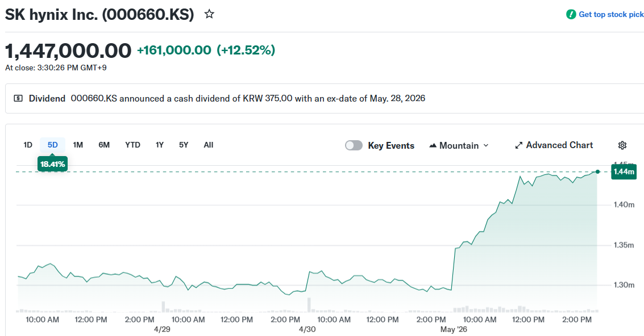Open the chart settings gear
This screenshot has width=644, height=336.
point(622,145)
